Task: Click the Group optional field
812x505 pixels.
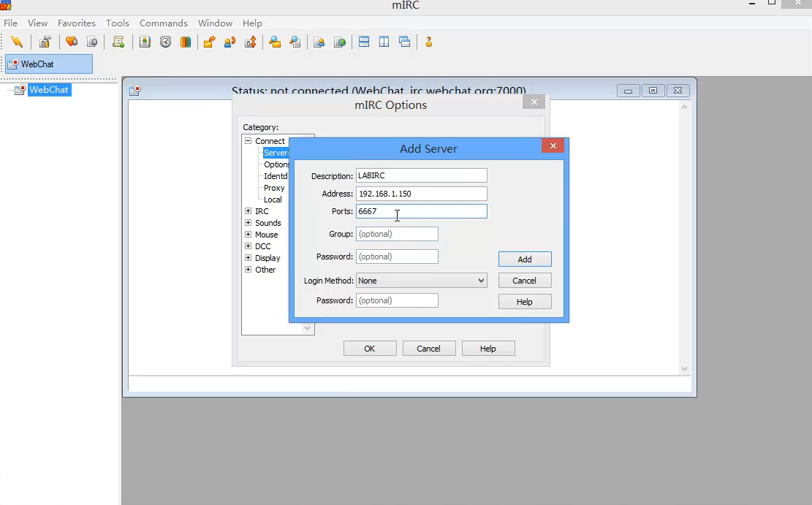Action: click(x=397, y=234)
